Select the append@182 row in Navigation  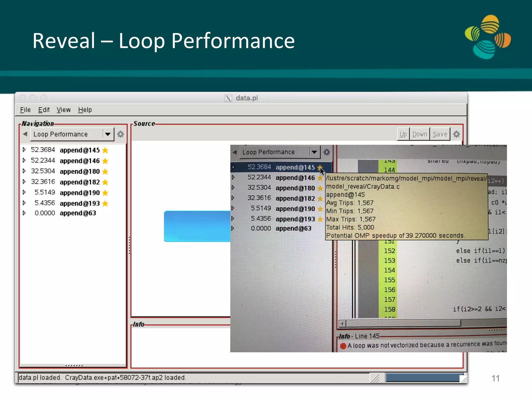(x=73, y=182)
